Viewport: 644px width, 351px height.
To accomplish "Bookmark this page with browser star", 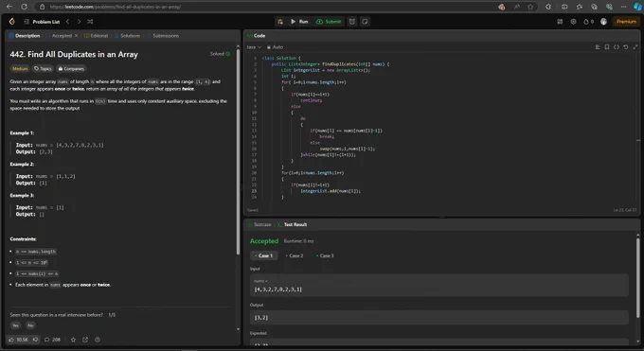I will 530,7.
